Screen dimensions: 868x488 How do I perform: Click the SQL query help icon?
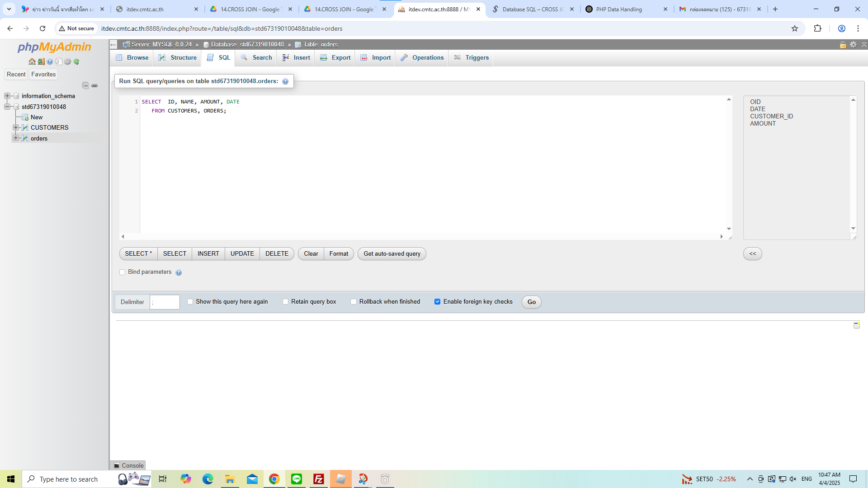point(285,81)
